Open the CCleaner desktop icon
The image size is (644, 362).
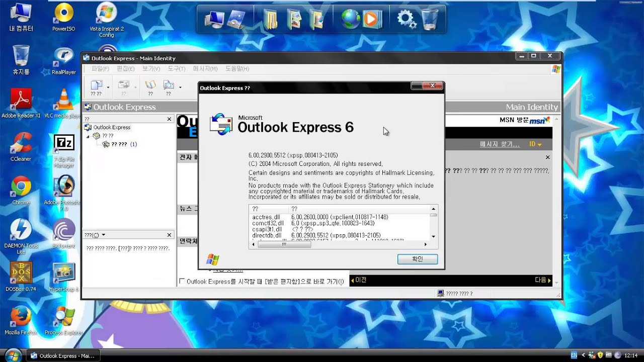pyautogui.click(x=21, y=147)
